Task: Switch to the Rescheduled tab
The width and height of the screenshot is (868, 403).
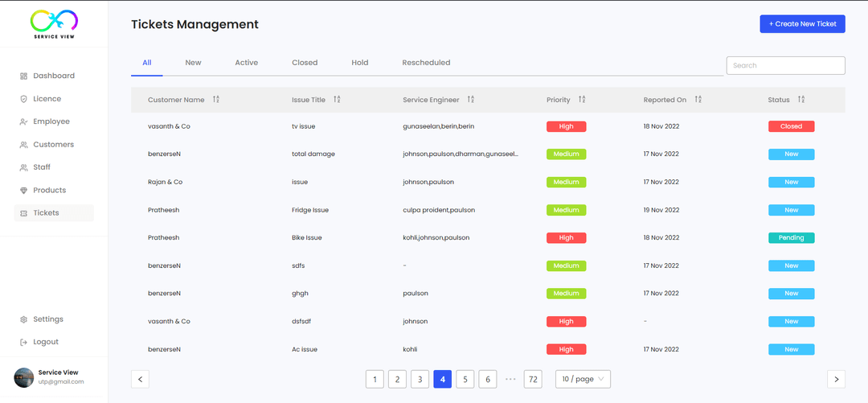Action: tap(426, 63)
